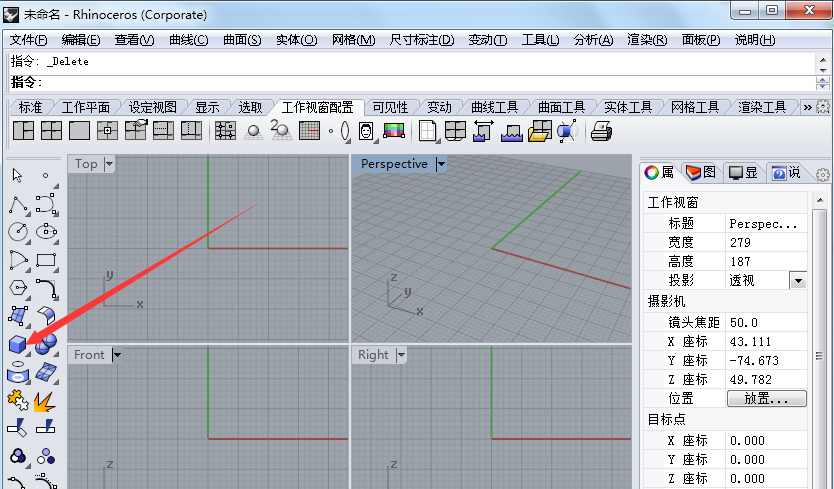Screen dimensions: 834x489
Task: Open the Front viewport title dropdown
Action: point(117,355)
